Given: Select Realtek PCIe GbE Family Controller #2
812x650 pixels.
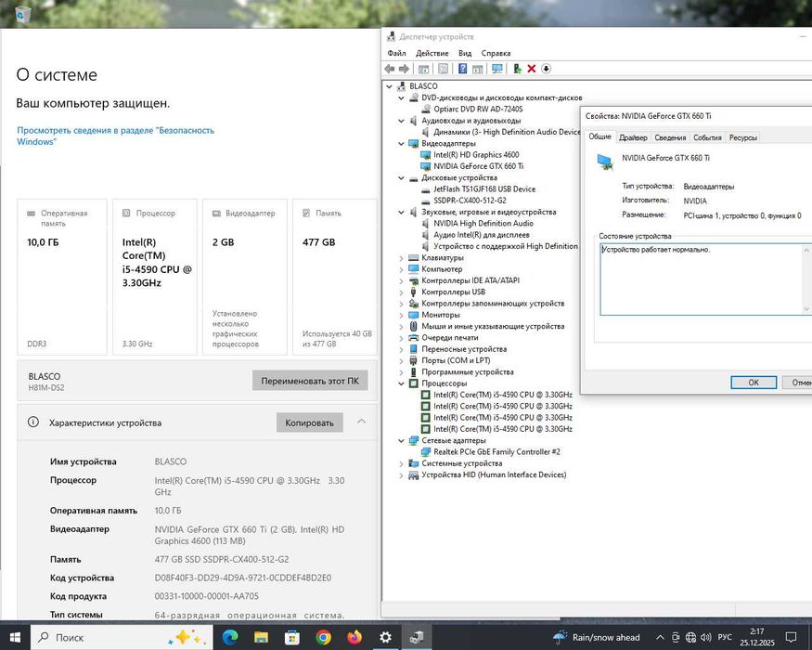Looking at the screenshot, I should pos(496,451).
